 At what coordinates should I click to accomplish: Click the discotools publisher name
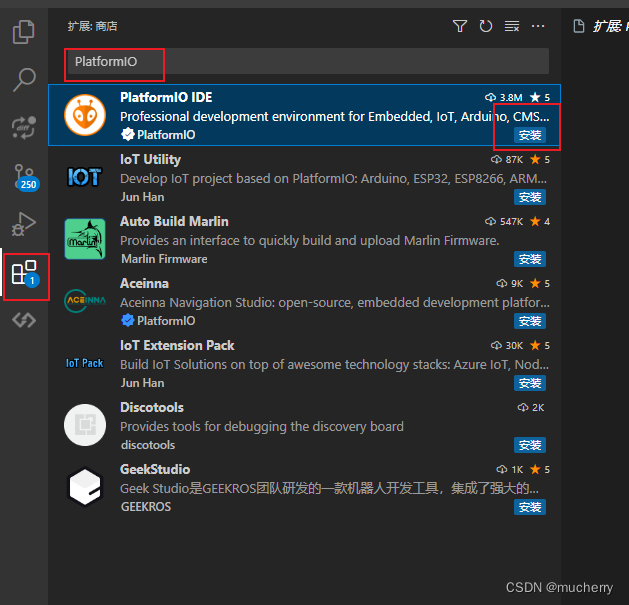point(148,445)
